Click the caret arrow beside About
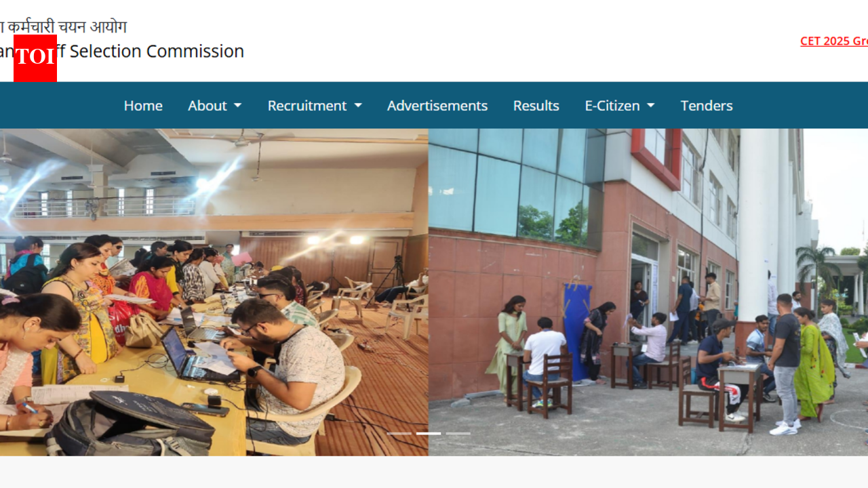This screenshot has height=488, width=868. pos(237,106)
